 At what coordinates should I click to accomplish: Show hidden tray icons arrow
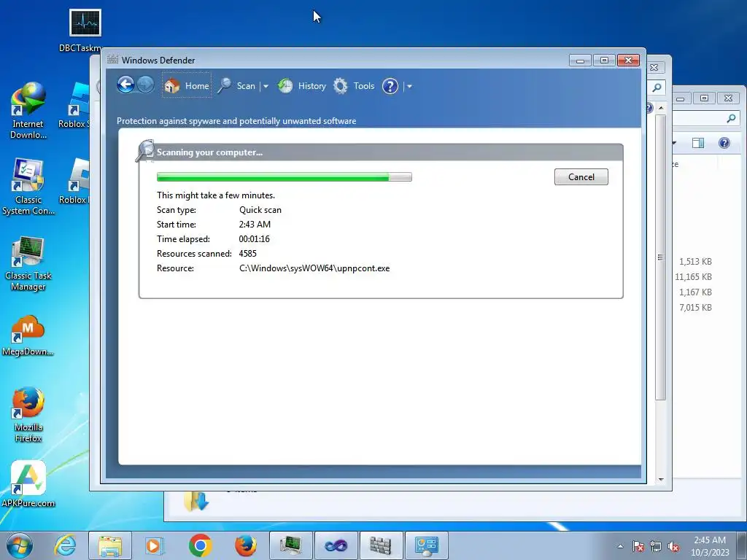pyautogui.click(x=620, y=546)
